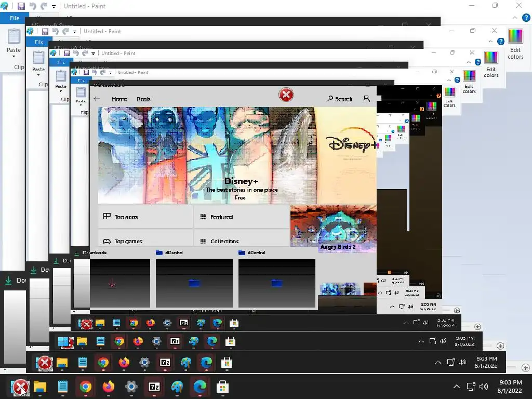Open File tab in the first nested Paint screenshot
Viewport: 532px width, 399px height.
(39, 42)
